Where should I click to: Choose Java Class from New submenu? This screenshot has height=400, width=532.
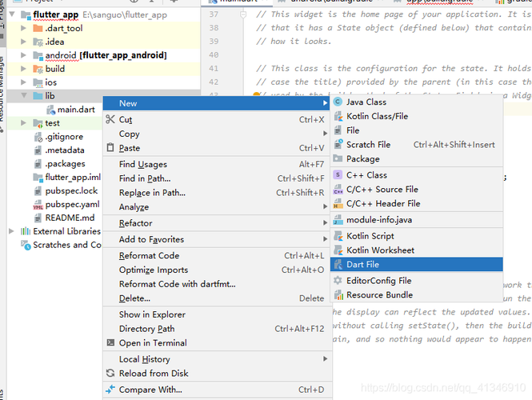pyautogui.click(x=416, y=102)
